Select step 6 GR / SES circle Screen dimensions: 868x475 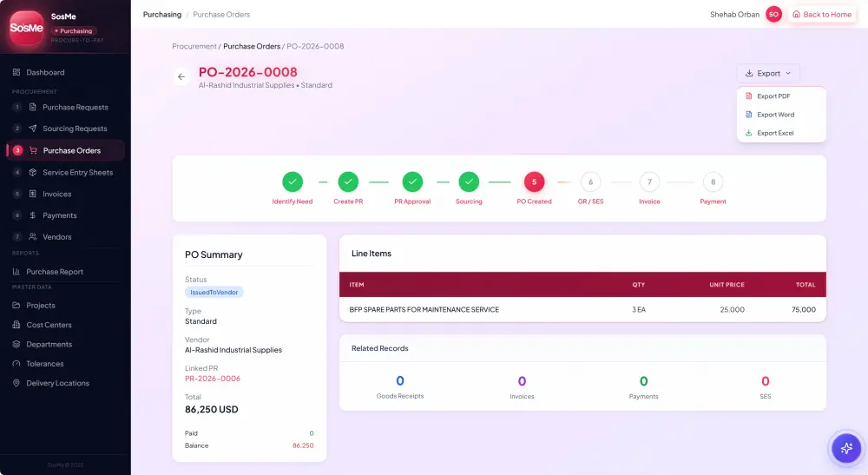[x=590, y=181]
